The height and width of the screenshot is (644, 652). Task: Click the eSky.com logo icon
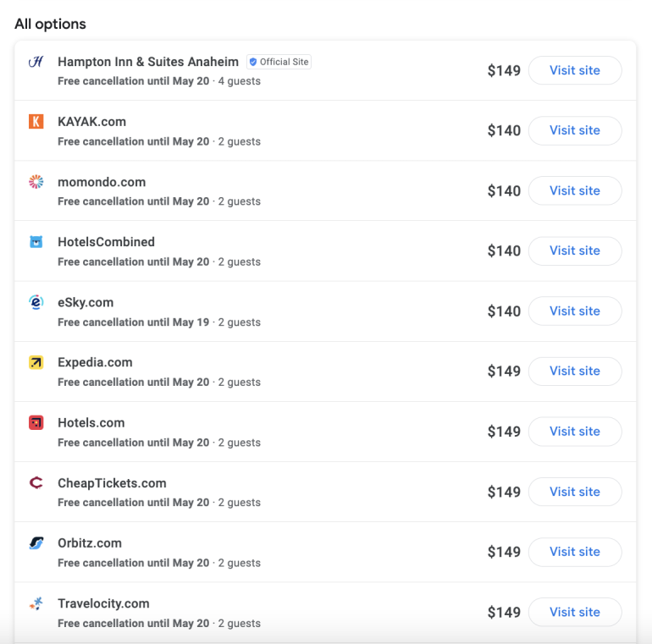coord(36,302)
